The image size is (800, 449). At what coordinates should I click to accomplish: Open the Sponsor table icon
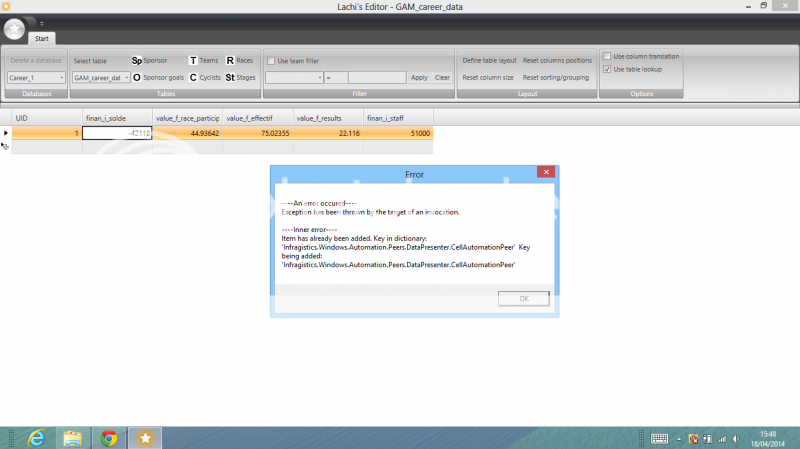(137, 61)
